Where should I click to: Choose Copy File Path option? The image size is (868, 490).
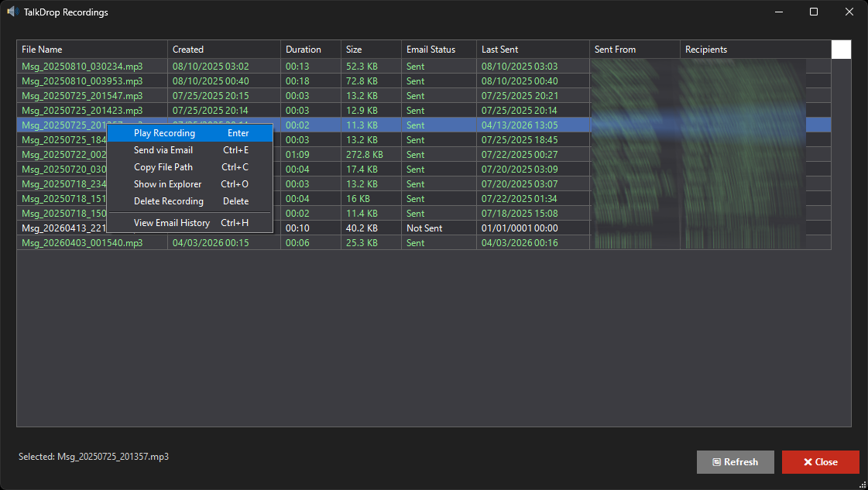point(163,167)
